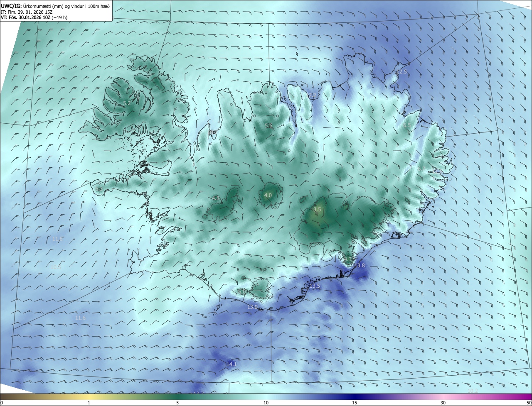The height and width of the screenshot is (406, 532).
Task: Click the legend tick label 5
Action: point(177,403)
